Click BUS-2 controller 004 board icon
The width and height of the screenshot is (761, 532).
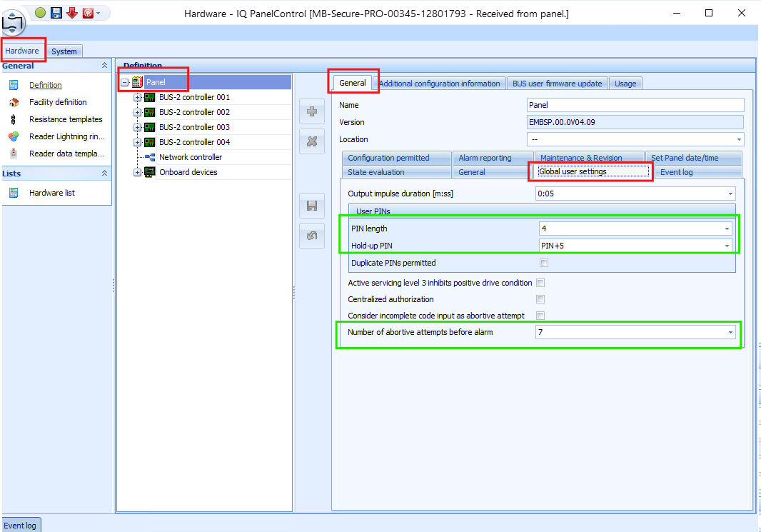(x=149, y=142)
